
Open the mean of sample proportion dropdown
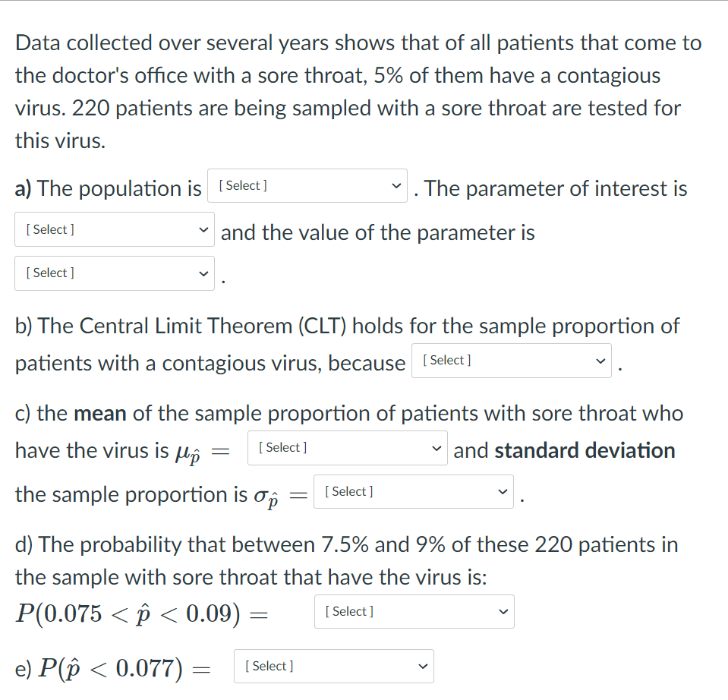coord(347,448)
